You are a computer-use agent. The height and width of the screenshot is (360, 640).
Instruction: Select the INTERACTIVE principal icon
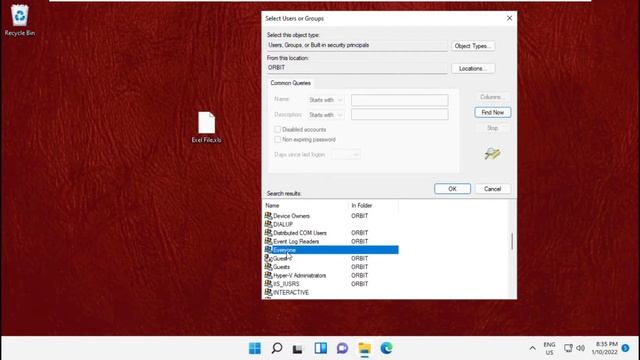[x=268, y=292]
